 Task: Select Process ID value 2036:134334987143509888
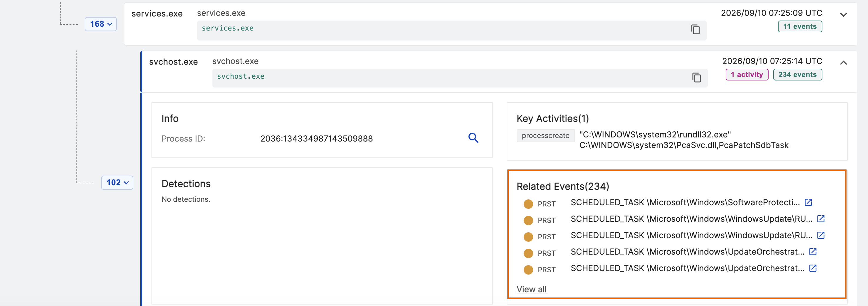pyautogui.click(x=316, y=139)
